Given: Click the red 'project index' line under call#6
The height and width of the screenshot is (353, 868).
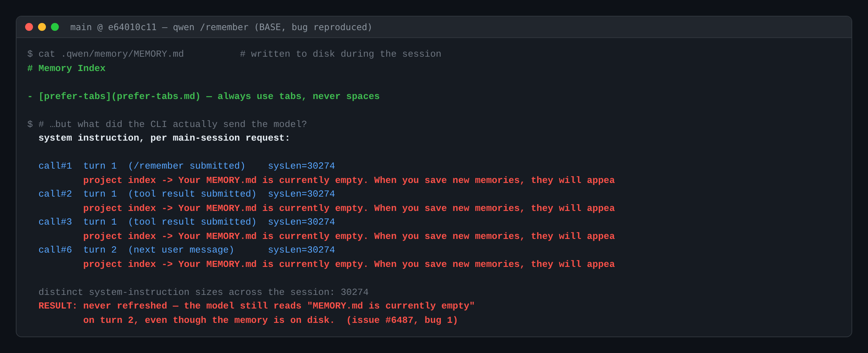Looking at the screenshot, I should coord(349,264).
